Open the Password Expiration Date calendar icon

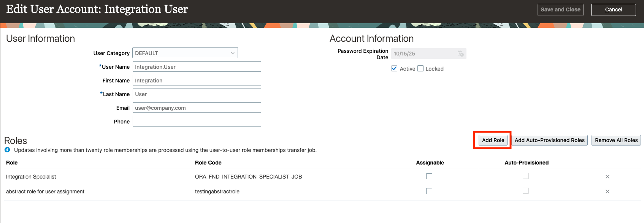tap(460, 54)
